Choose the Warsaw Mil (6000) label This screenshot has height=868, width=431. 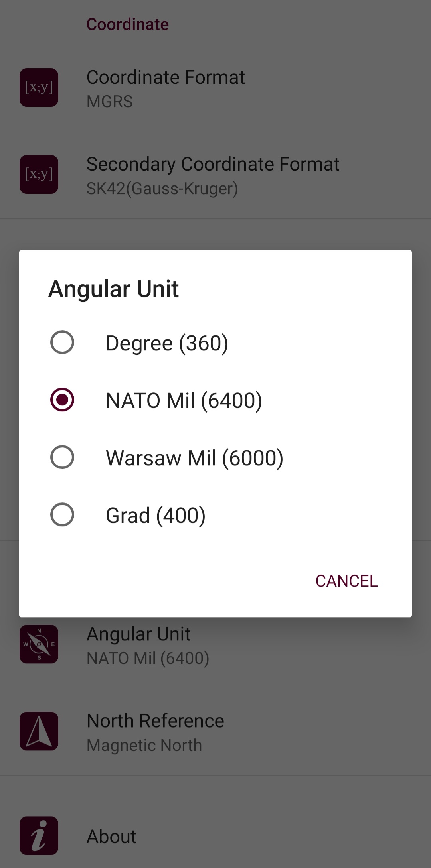point(194,458)
